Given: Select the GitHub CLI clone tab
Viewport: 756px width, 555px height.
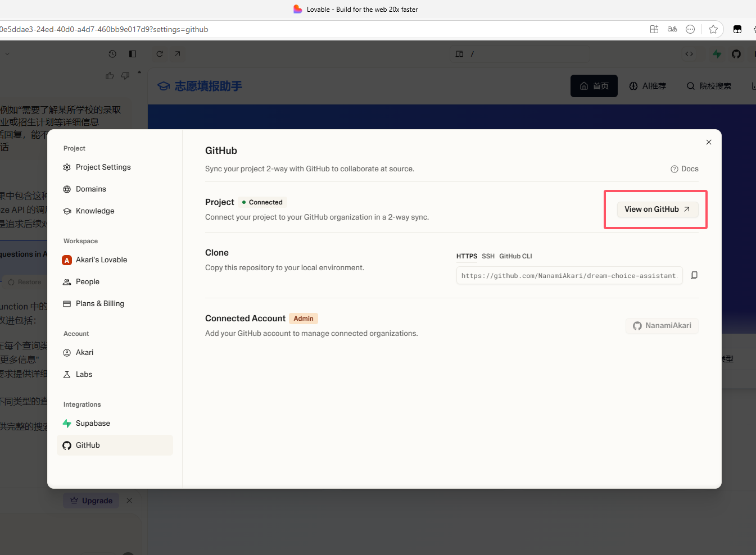Looking at the screenshot, I should (515, 256).
